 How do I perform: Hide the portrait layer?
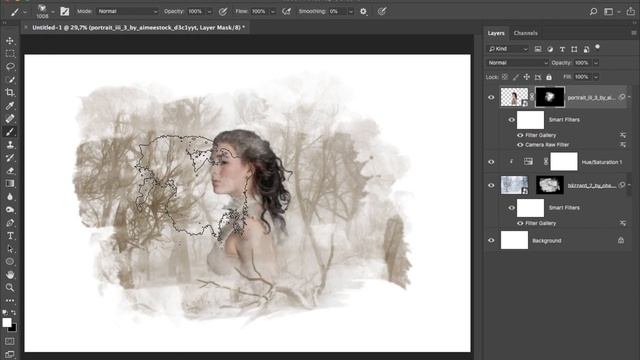pyautogui.click(x=491, y=98)
